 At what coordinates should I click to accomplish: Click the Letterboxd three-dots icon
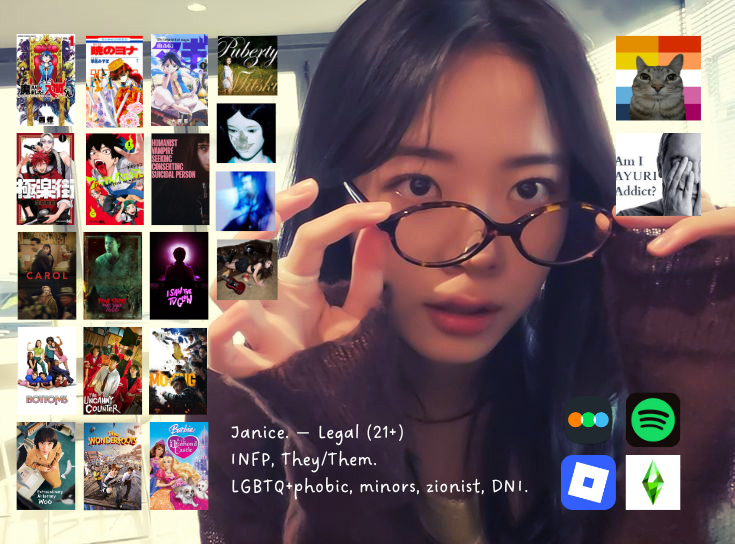[x=588, y=420]
